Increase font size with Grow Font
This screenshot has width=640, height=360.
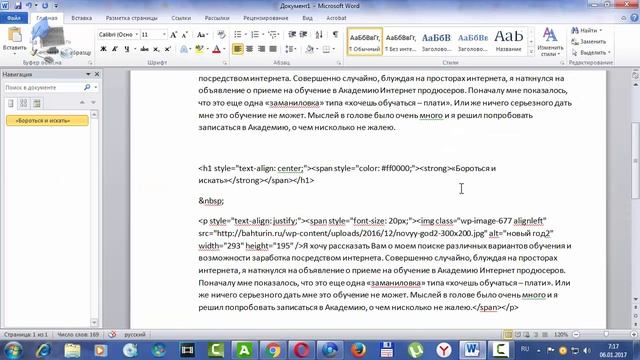point(173,35)
